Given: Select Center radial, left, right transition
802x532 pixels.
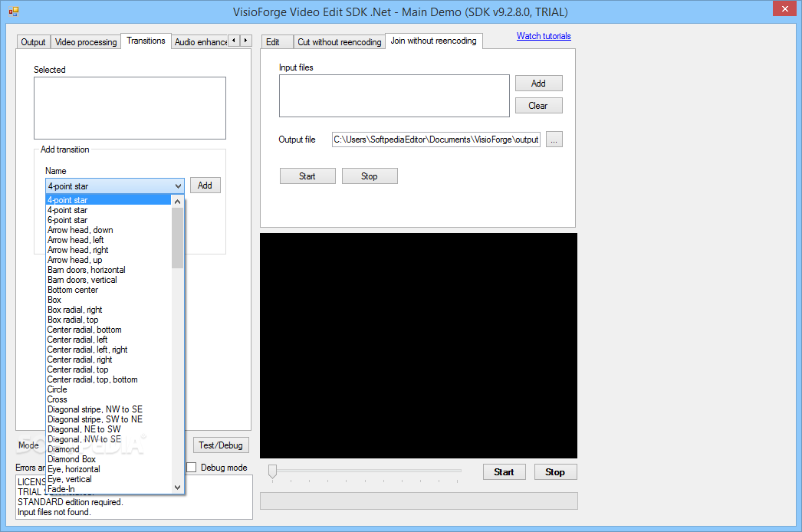Looking at the screenshot, I should coord(108,350).
